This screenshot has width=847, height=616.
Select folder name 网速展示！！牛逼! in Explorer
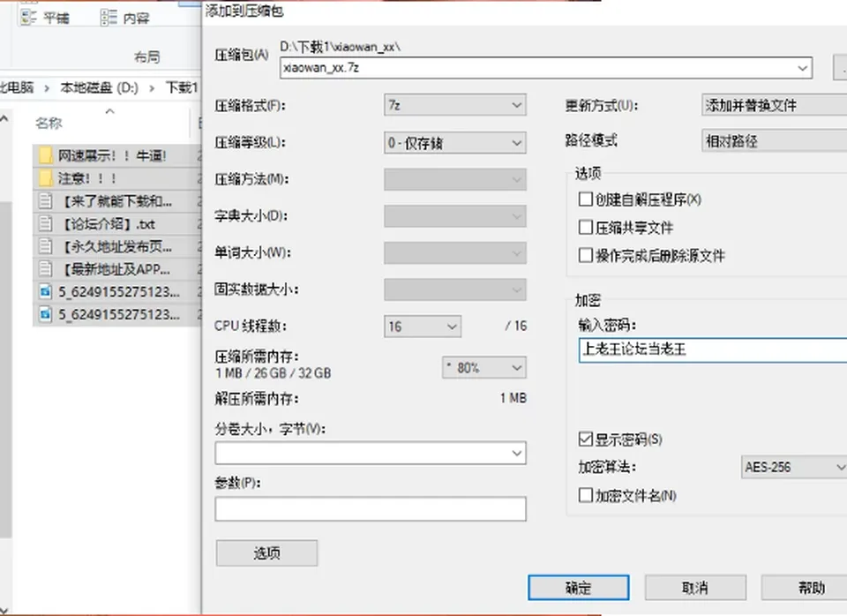(x=112, y=155)
